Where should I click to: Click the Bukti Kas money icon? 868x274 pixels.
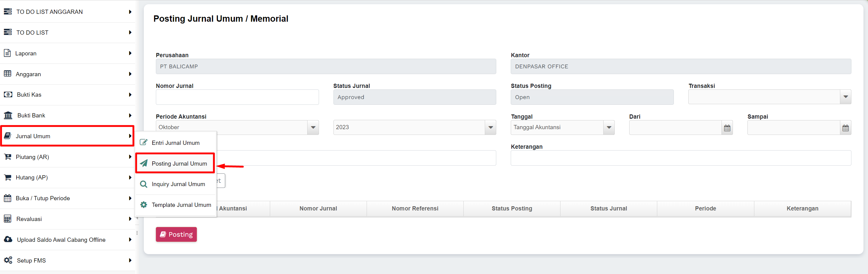point(8,95)
